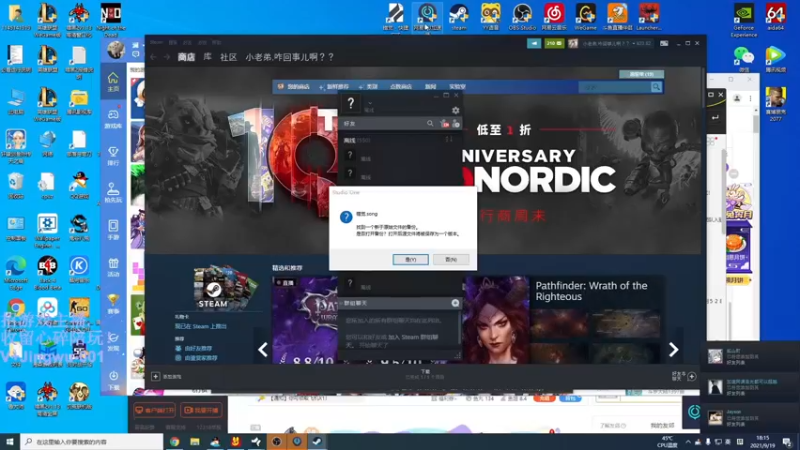
Task: Show hidden system tray icons chevron
Action: (x=688, y=442)
